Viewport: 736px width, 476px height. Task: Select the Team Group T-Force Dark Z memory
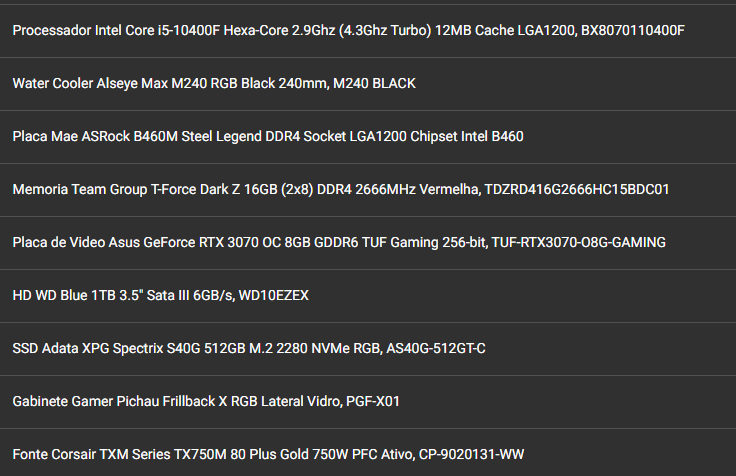pyautogui.click(x=368, y=190)
